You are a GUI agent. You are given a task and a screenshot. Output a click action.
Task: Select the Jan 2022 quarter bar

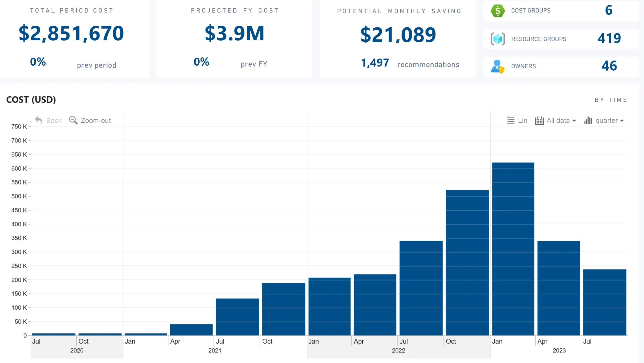coord(329,306)
